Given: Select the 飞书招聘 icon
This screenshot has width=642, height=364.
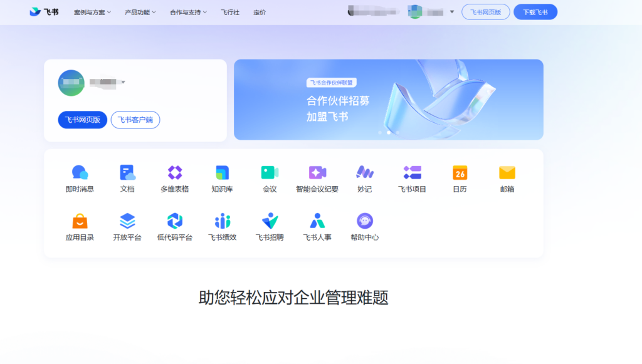Looking at the screenshot, I should pos(270,222).
